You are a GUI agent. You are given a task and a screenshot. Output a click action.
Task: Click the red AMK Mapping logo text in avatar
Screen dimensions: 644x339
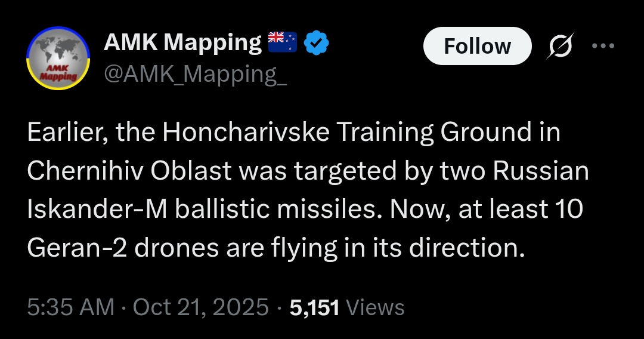pos(58,72)
